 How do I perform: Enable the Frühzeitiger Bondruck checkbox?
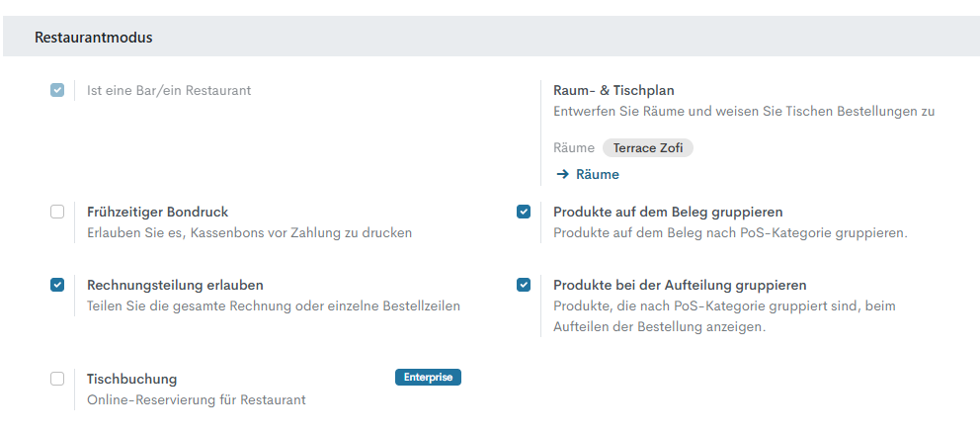point(57,212)
